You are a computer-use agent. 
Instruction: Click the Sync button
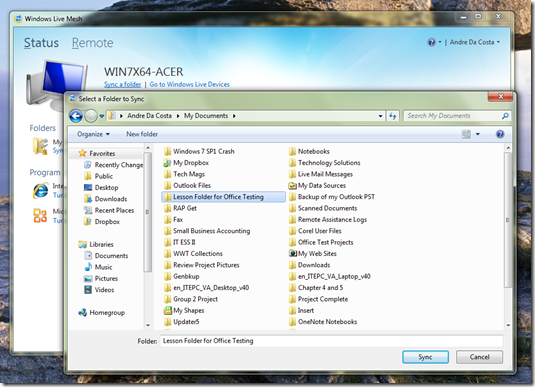[425, 357]
